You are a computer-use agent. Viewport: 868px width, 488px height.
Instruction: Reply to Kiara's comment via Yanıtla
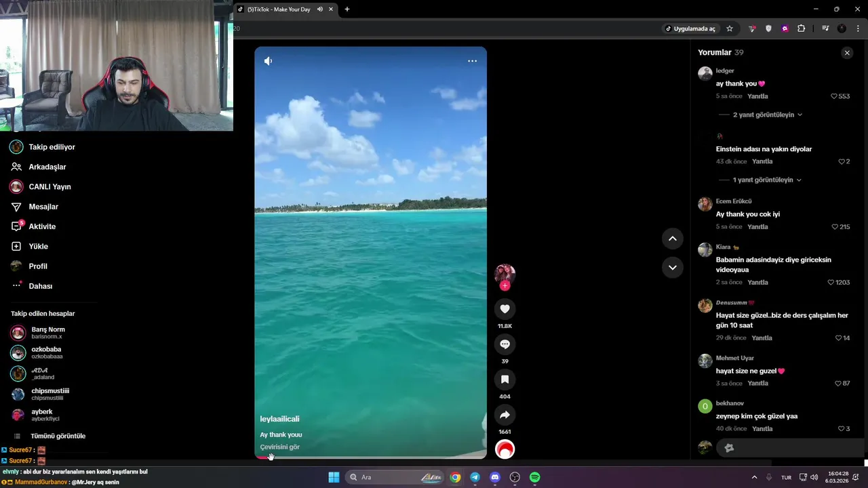[757, 282]
